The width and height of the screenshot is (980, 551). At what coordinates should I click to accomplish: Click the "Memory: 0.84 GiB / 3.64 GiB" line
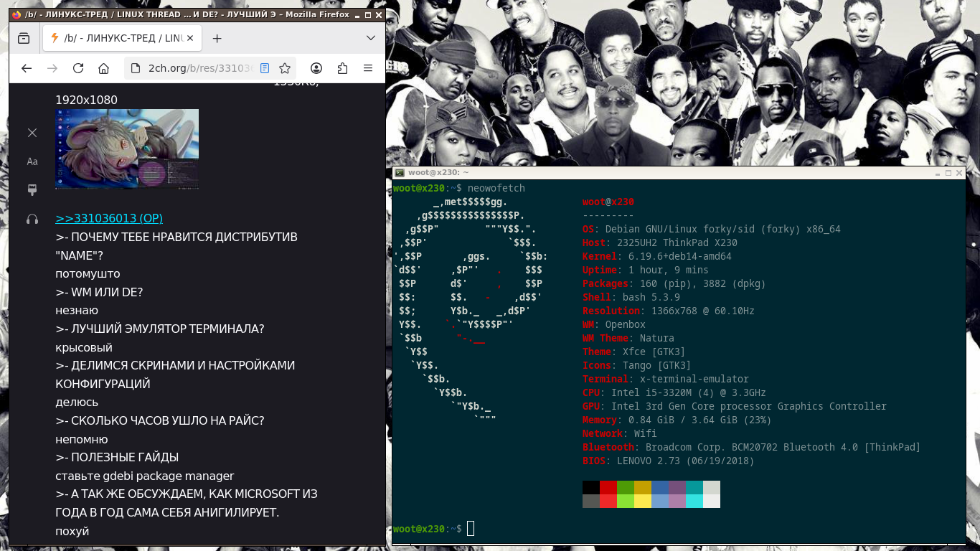677,420
